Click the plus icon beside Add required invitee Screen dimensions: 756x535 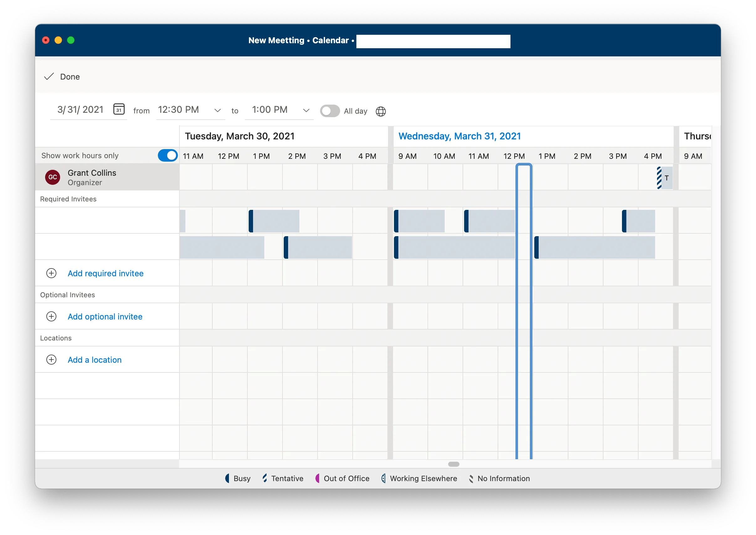[51, 273]
